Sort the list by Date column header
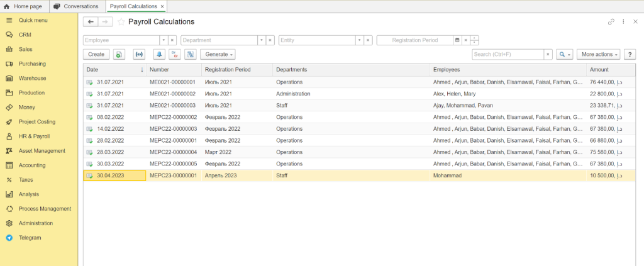The height and width of the screenshot is (266, 644). tap(114, 69)
